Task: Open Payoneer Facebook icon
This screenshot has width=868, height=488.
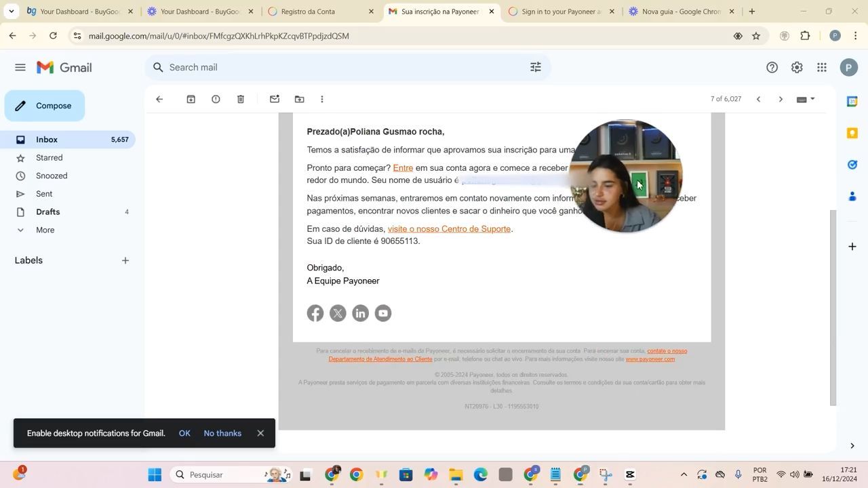Action: [315, 313]
